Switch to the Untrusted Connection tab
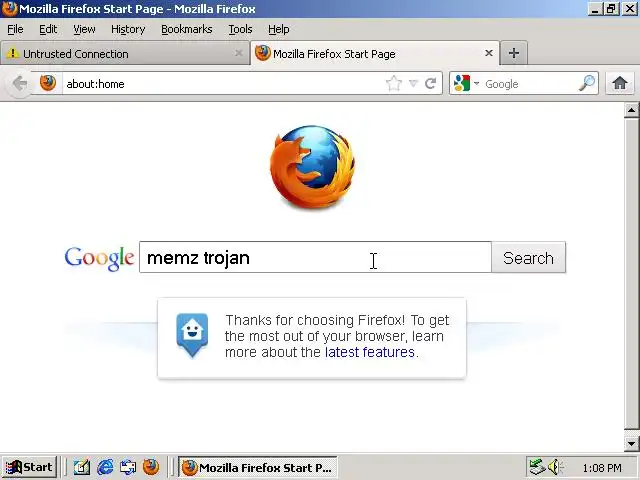 pyautogui.click(x=124, y=53)
